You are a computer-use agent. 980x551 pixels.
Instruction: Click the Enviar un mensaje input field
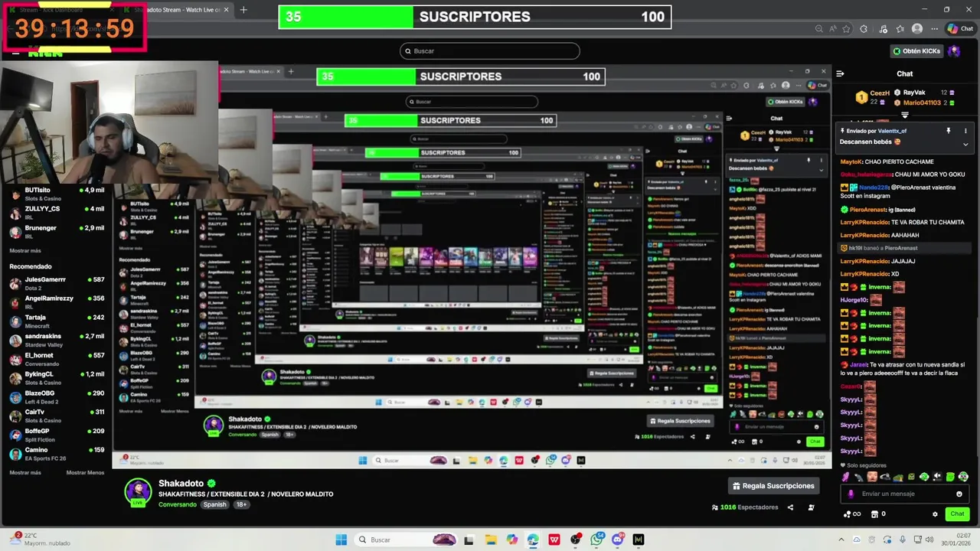[904, 494]
